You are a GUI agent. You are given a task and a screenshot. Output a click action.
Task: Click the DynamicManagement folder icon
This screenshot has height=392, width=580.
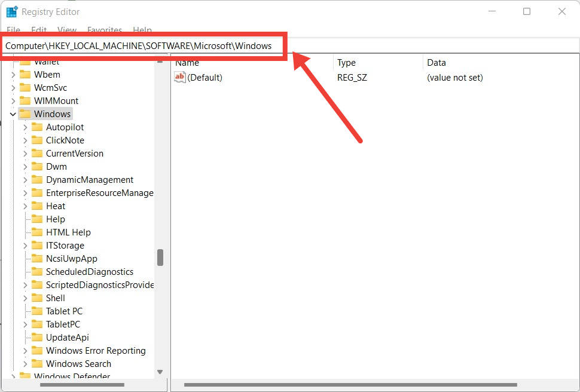[x=37, y=180]
